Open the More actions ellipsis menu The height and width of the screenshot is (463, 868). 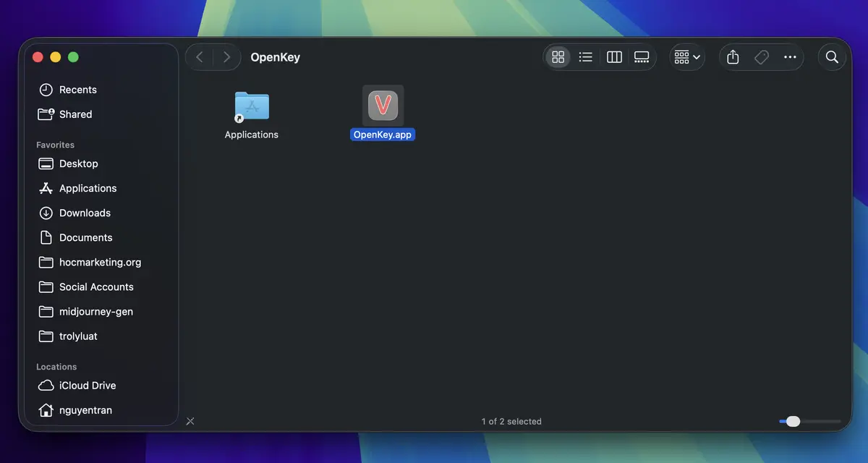click(x=790, y=56)
